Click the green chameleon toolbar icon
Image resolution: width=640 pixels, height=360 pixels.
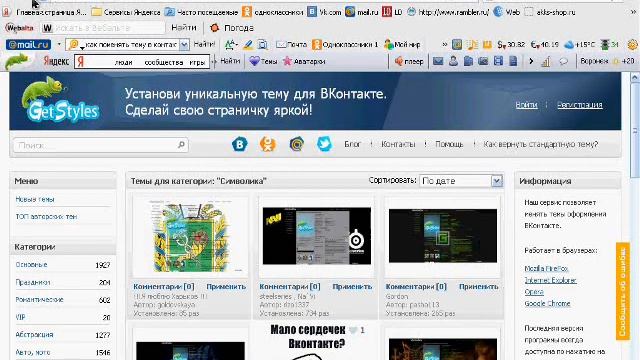17,62
